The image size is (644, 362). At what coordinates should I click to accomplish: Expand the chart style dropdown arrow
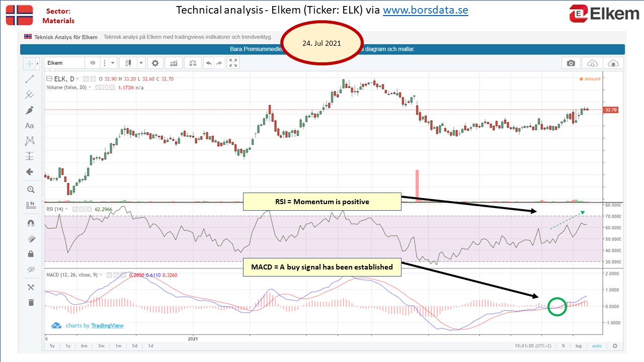tap(141, 63)
